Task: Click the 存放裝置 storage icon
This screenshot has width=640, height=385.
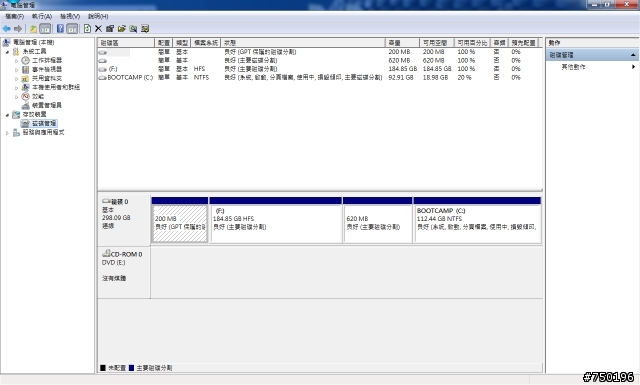Action: [16, 114]
